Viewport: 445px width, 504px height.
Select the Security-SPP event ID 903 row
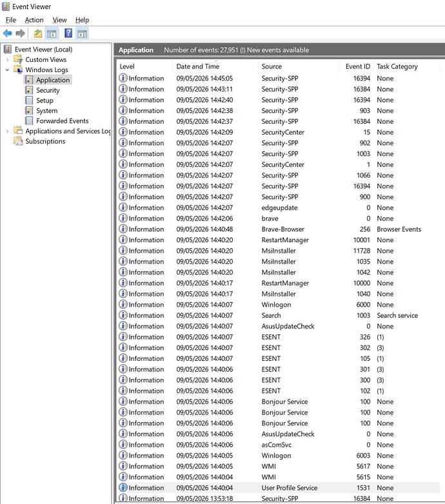pos(278,111)
